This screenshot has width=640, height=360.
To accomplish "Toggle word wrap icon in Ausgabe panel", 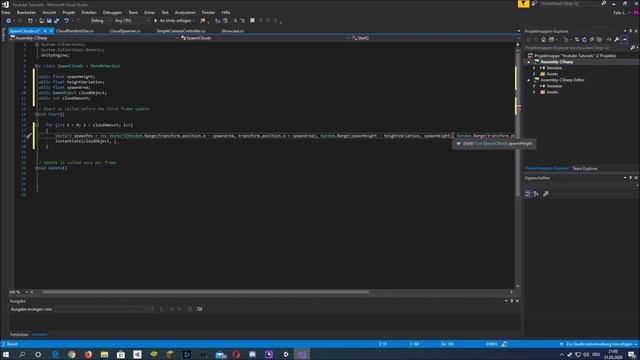I will (200, 309).
